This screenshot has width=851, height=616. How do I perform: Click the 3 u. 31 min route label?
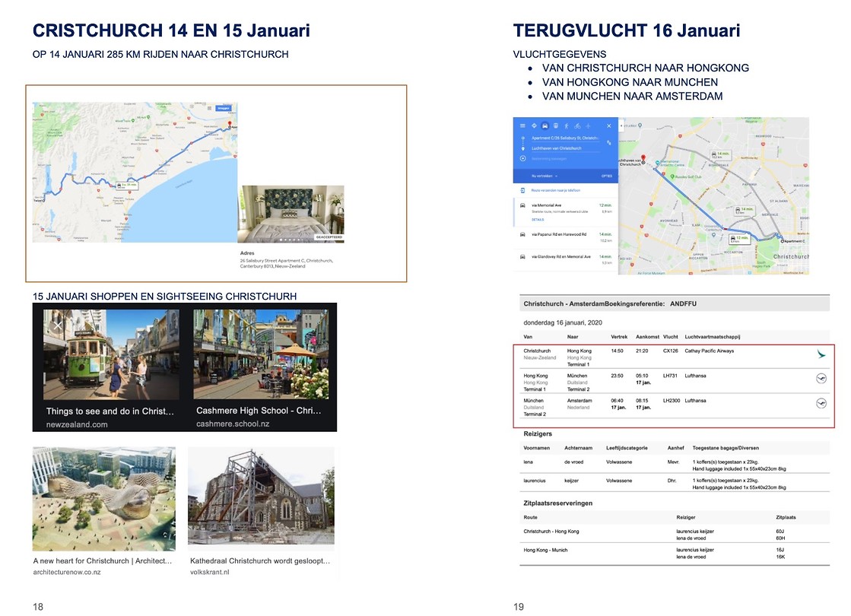click(x=128, y=185)
